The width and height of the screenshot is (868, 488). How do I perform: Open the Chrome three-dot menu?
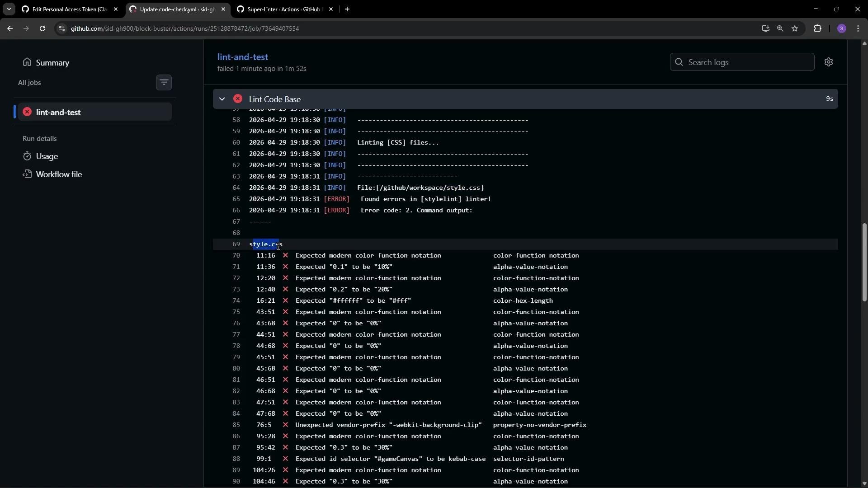[x=858, y=28]
